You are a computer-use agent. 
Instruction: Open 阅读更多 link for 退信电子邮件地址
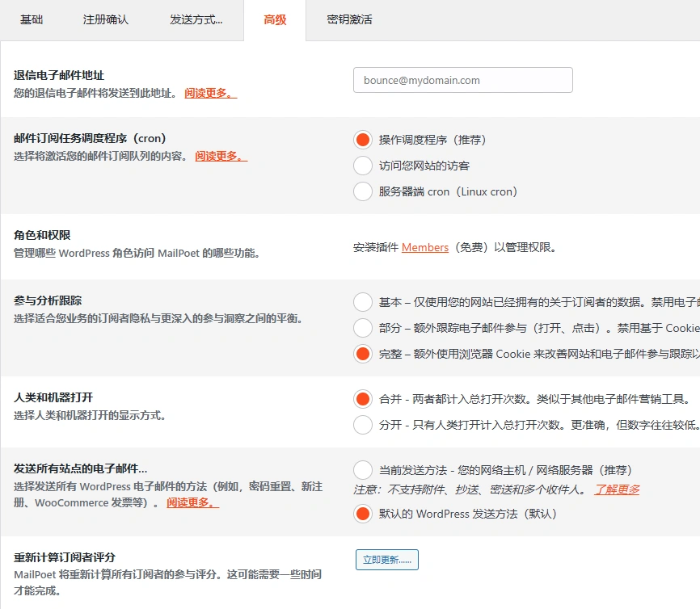coord(205,90)
